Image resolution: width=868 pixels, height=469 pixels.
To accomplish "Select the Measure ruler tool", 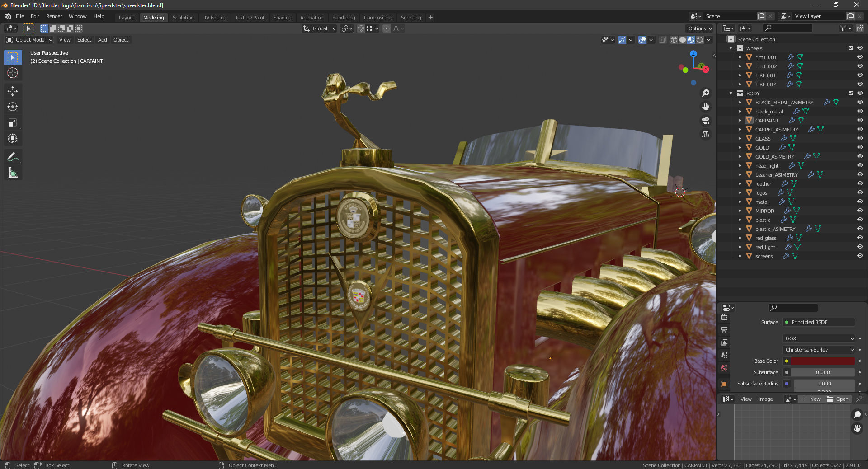I will click(13, 173).
